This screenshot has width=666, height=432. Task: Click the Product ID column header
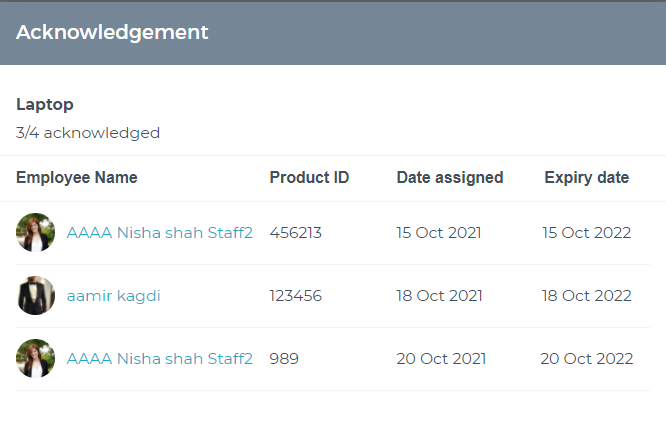point(309,177)
